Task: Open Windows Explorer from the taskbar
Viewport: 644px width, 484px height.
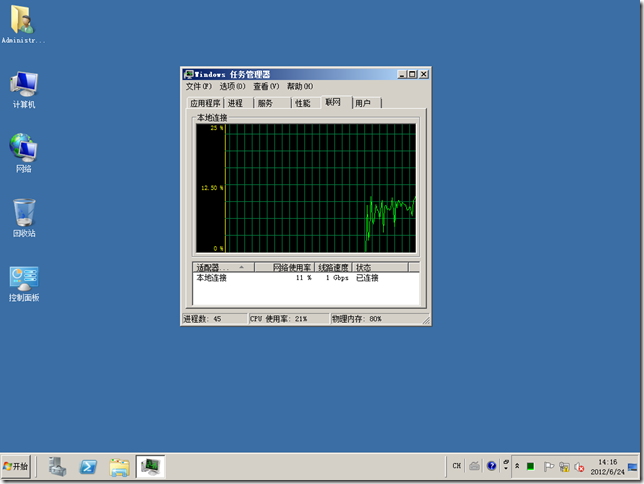Action: [119, 467]
